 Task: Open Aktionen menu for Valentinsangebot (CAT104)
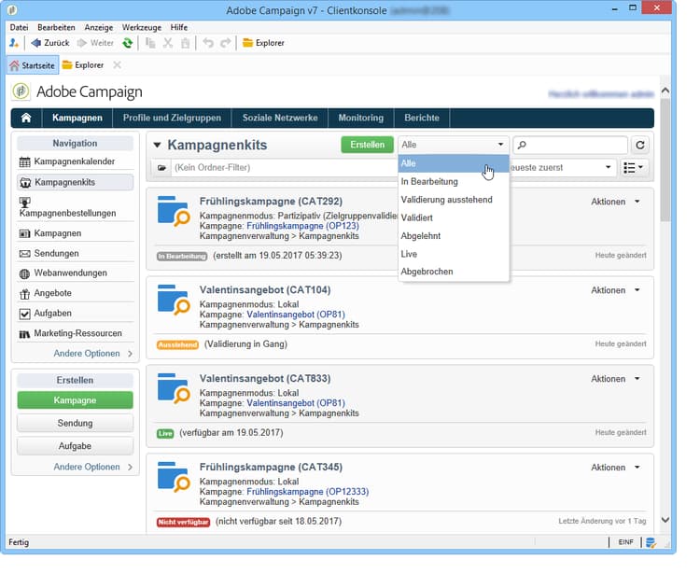coord(615,290)
